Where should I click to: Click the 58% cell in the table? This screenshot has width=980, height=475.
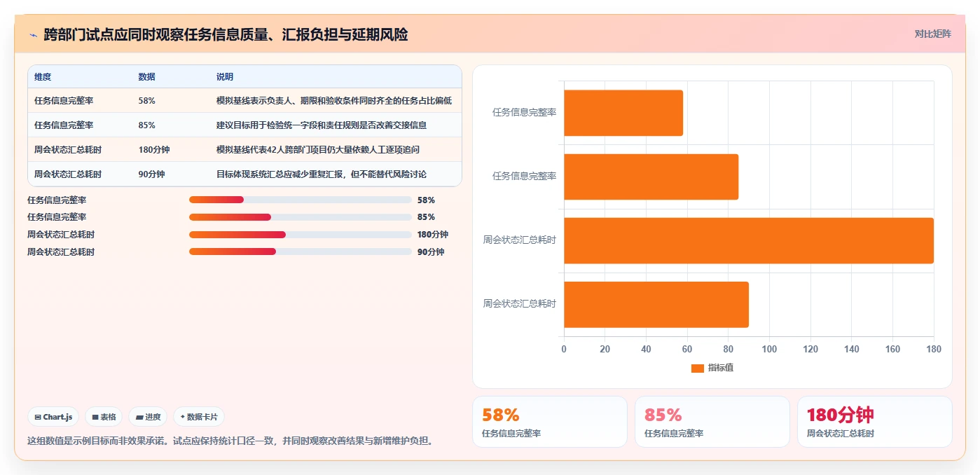[147, 101]
